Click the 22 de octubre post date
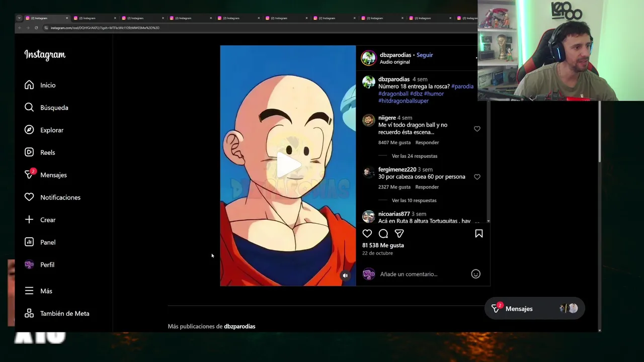644x362 pixels. tap(377, 253)
